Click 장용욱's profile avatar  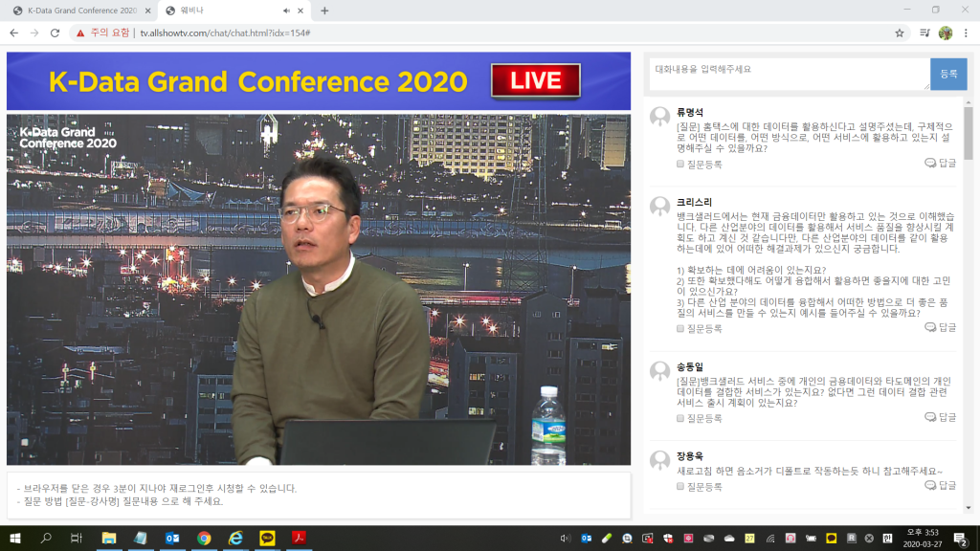(x=660, y=461)
